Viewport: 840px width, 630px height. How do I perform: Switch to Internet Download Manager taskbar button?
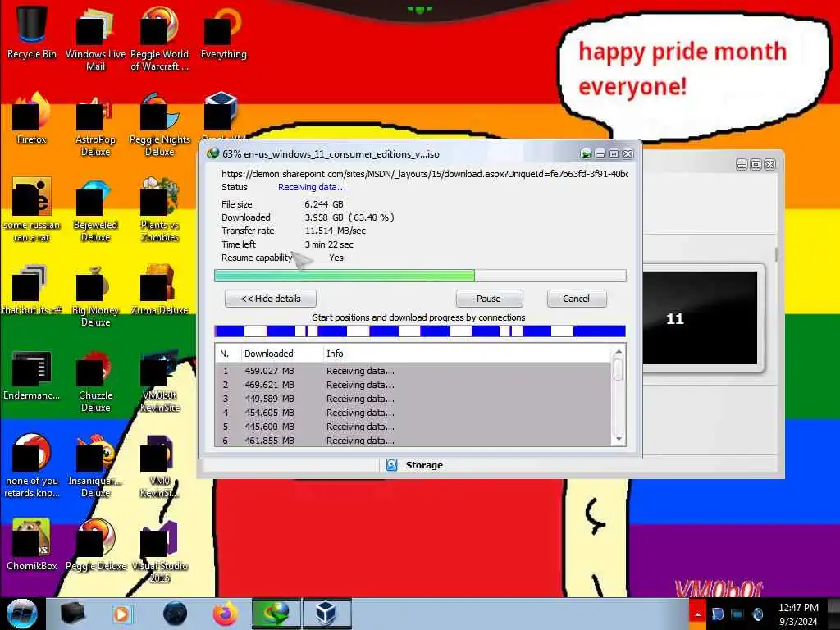pos(276,614)
